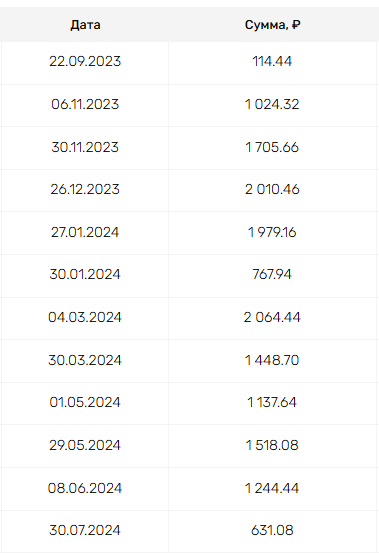The width and height of the screenshot is (379, 553).
Task: Select the date 01.05.2024
Action: pos(85,402)
